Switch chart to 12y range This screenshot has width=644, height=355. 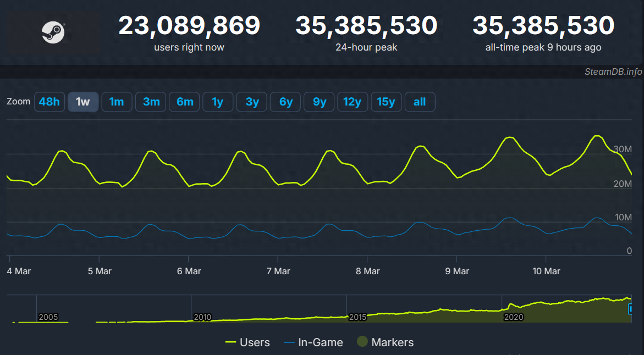point(353,102)
